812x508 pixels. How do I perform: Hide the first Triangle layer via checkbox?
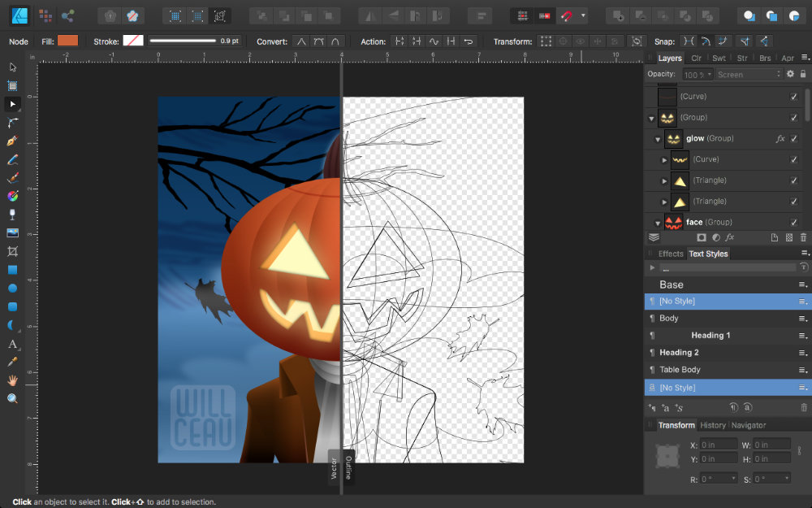[793, 180]
